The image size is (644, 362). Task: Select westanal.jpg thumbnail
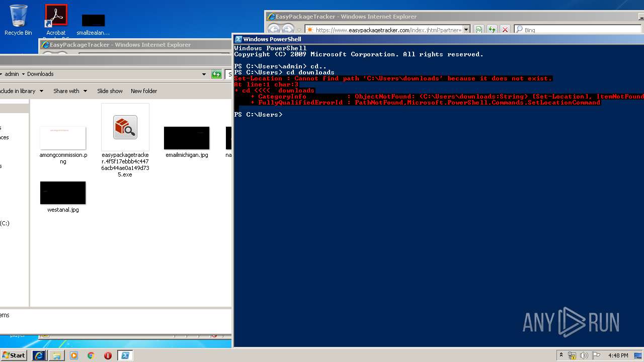coord(63,193)
